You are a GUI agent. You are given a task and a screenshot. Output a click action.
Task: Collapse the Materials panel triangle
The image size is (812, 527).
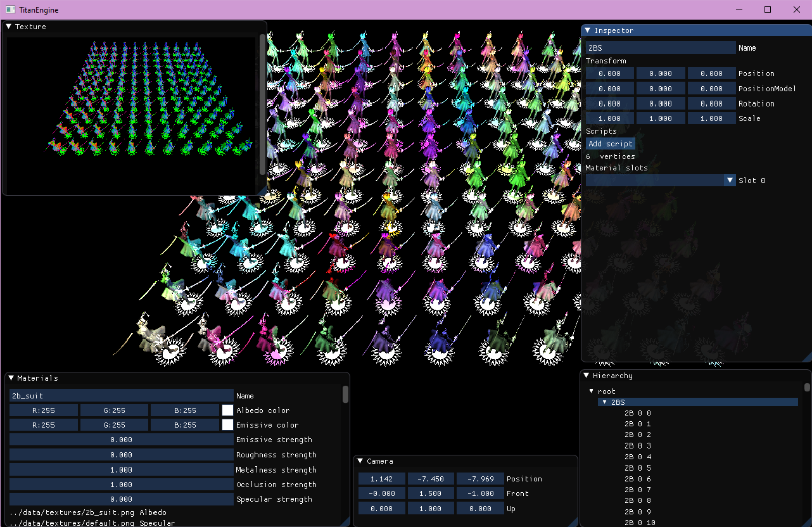point(11,378)
